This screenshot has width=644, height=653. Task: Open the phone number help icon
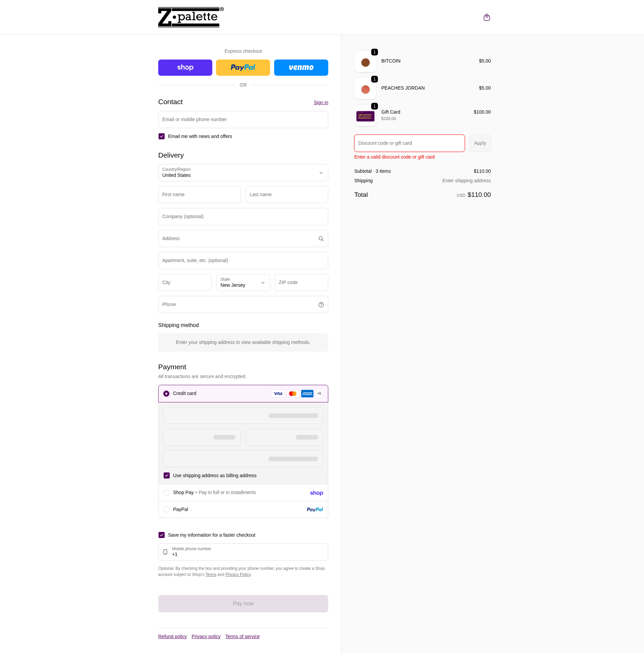click(x=320, y=304)
